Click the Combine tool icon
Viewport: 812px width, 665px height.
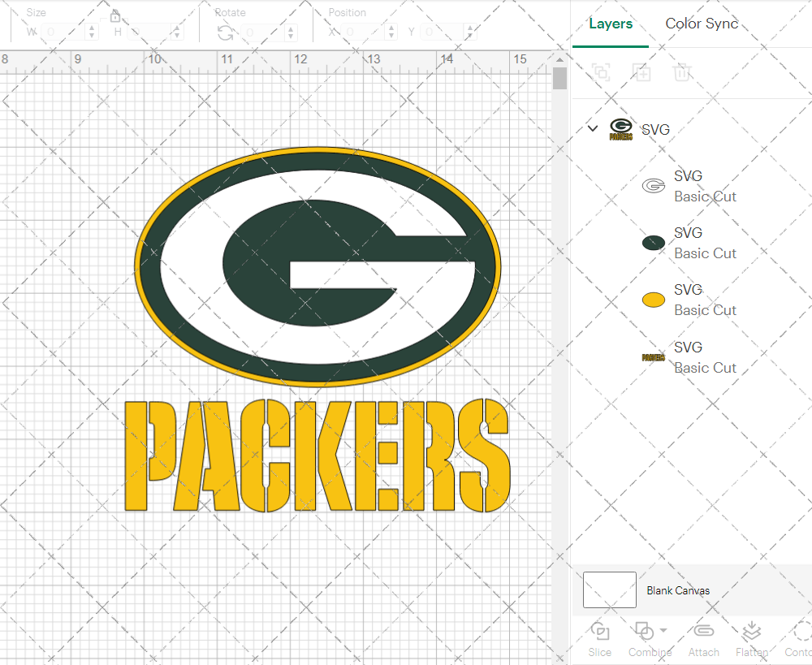644,632
